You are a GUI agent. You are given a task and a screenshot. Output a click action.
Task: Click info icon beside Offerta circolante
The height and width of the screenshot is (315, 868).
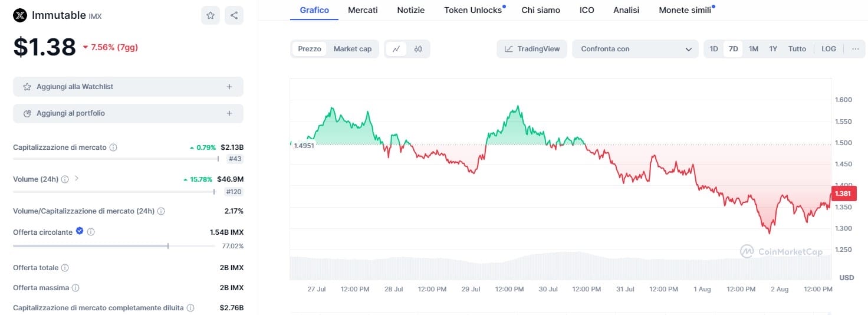tap(91, 232)
